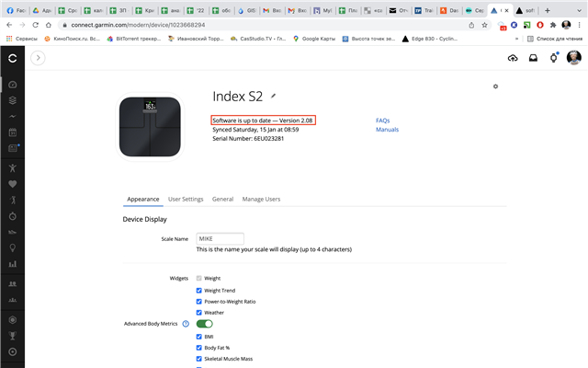Open Health Stats heart icon
The height and width of the screenshot is (368, 588).
(12, 184)
